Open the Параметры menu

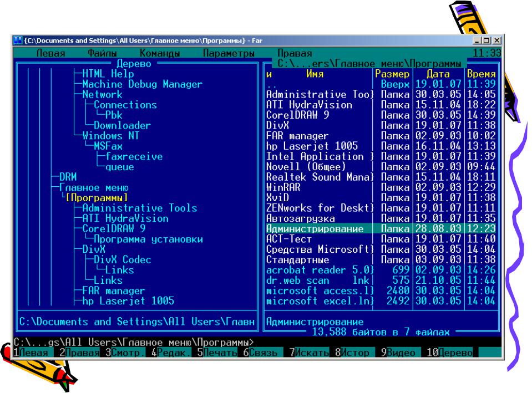[229, 53]
